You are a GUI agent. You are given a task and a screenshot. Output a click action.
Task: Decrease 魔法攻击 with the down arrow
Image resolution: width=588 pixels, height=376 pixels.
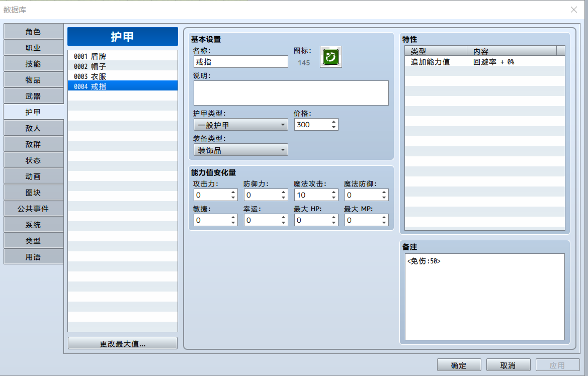point(334,198)
